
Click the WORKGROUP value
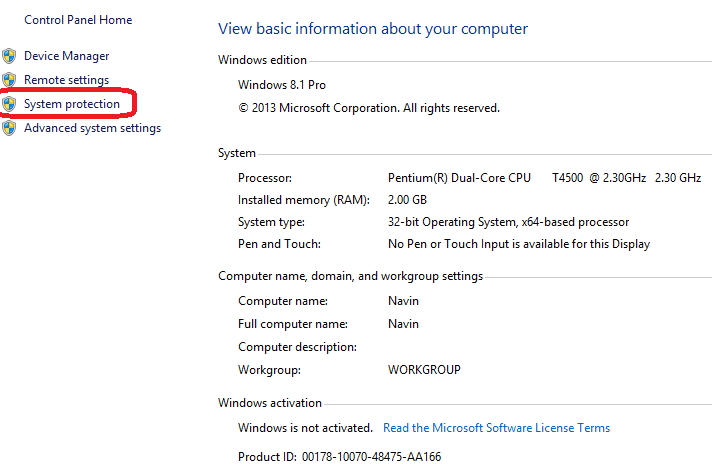[x=424, y=370]
